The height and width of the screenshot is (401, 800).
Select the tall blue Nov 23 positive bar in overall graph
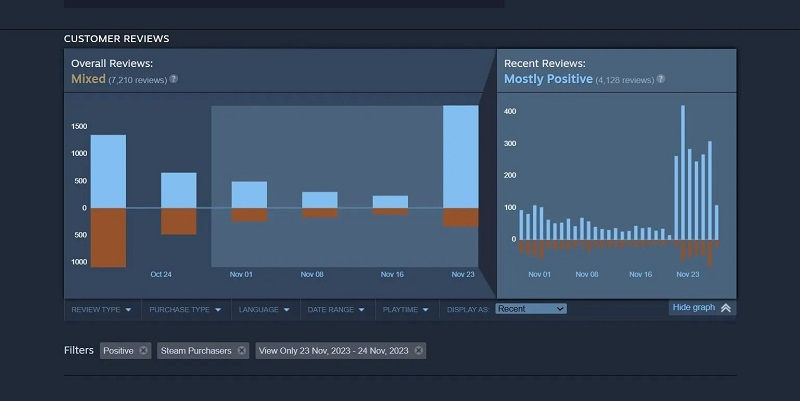tap(460, 156)
